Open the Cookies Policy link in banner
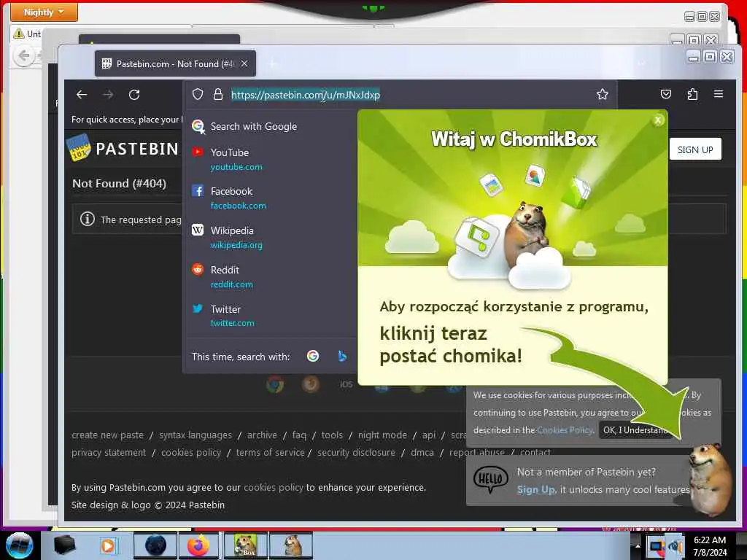 click(565, 430)
